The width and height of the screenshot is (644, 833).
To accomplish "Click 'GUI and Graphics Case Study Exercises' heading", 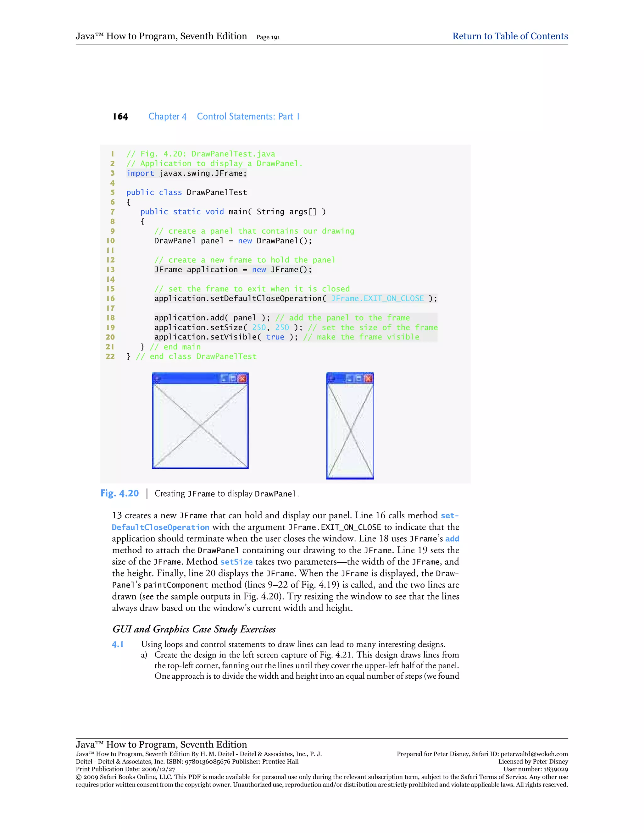I will click(194, 629).
